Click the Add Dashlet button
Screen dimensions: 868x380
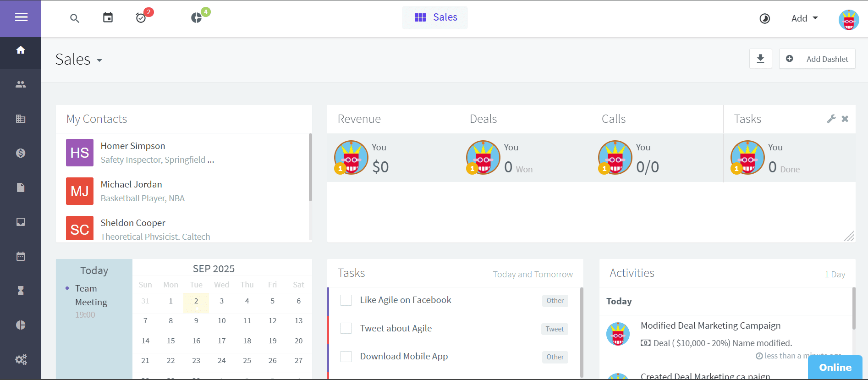pyautogui.click(x=817, y=59)
